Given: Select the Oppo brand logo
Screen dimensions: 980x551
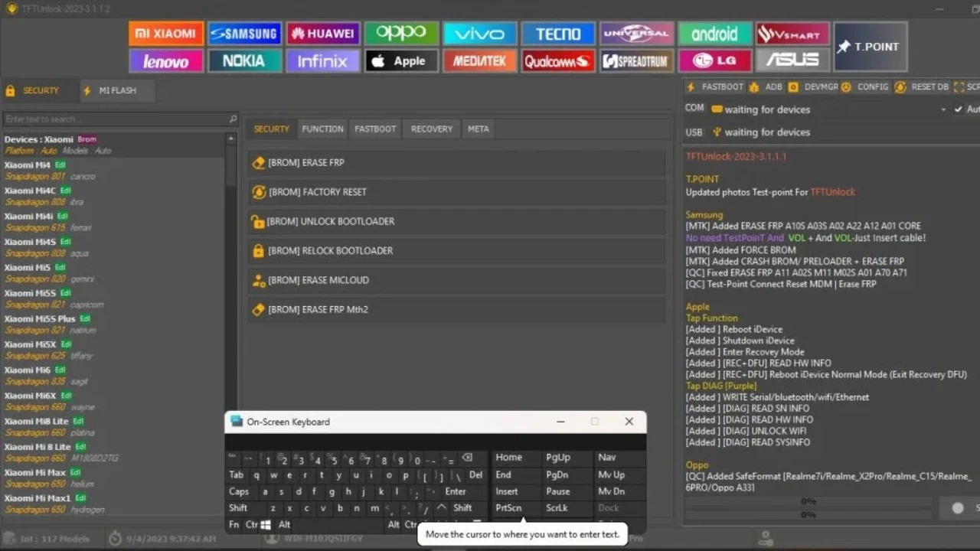Looking at the screenshot, I should 401,34.
